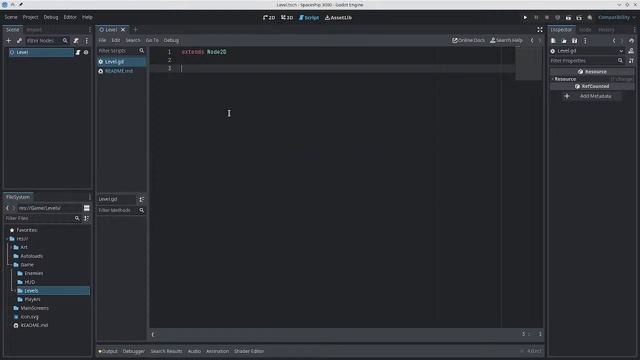Switch to the 2D workspace
Screen dimensions: 640x360
click(x=269, y=18)
